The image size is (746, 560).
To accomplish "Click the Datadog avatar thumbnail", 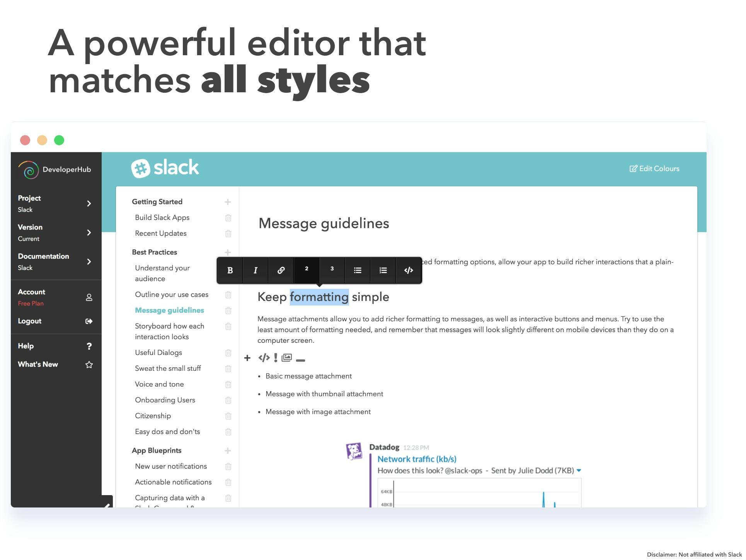I will click(354, 451).
